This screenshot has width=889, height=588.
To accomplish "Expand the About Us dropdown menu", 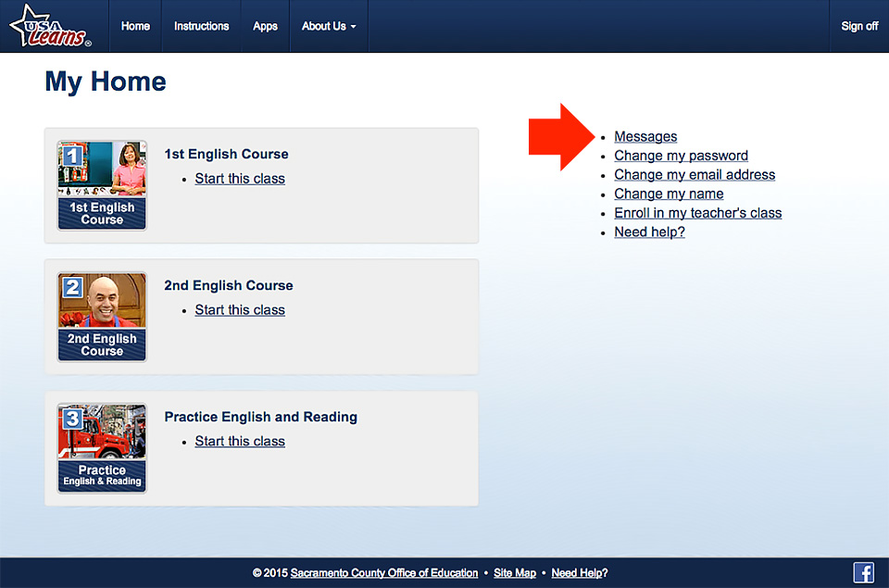I will pyautogui.click(x=329, y=26).
